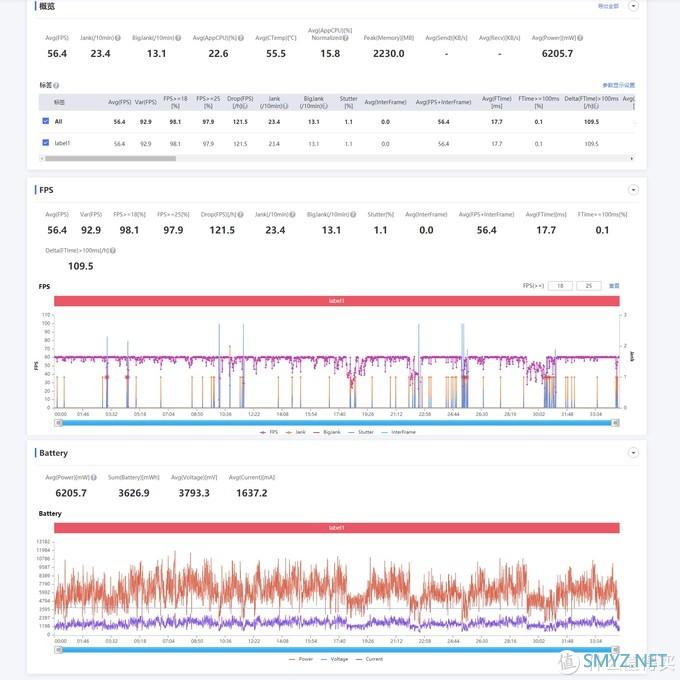Click Battery Sum(Battery) value 3626.9
The height and width of the screenshot is (680, 680).
click(x=134, y=493)
